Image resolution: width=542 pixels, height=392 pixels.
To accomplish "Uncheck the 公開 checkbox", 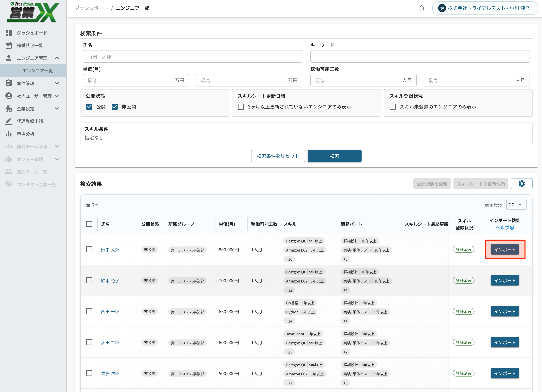I will [89, 106].
